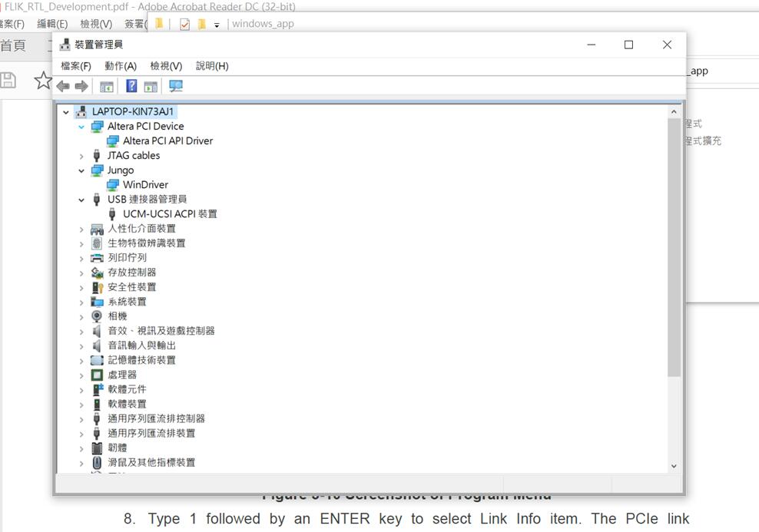This screenshot has height=532, width=759.
Task: Expand the 軟體裝置 branch arrow
Action: 81,405
